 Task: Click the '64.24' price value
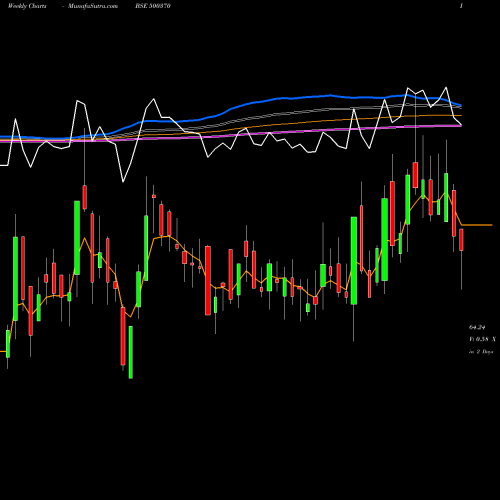477,327
